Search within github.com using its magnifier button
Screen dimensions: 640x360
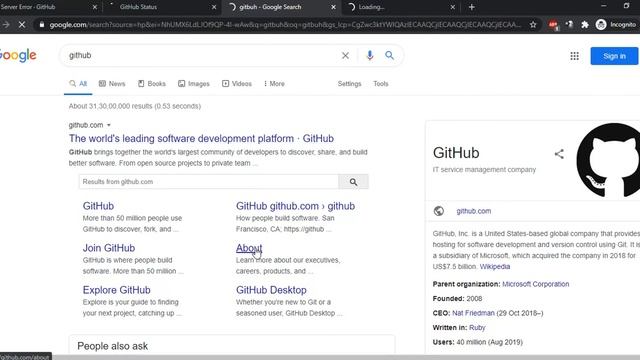click(353, 182)
